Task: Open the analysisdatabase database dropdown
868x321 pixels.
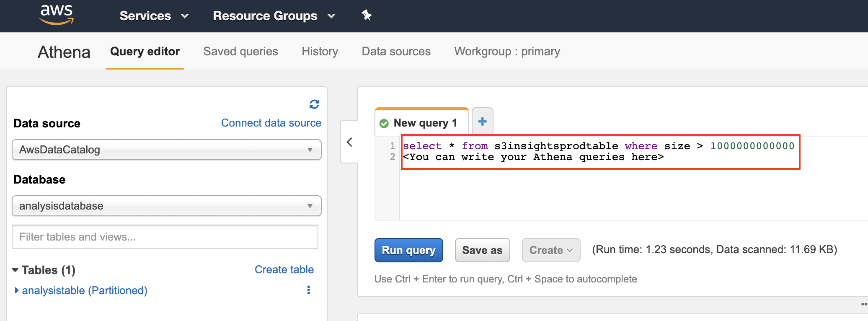Action: click(167, 206)
